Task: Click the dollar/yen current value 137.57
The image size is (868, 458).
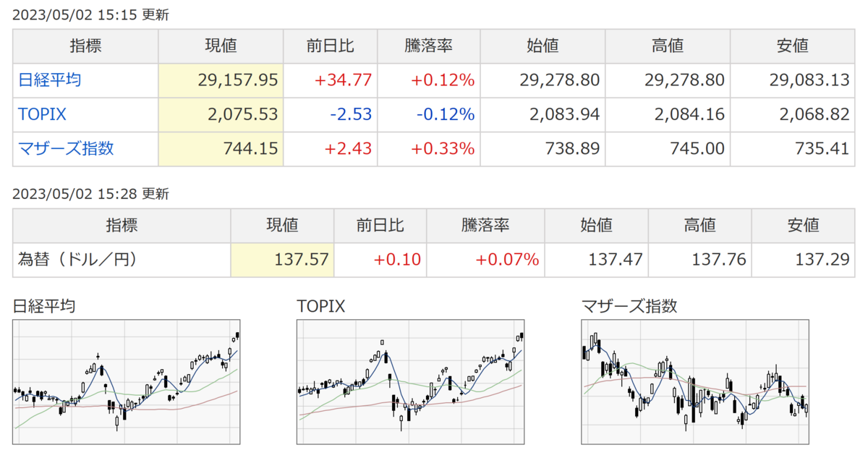Action: [x=300, y=259]
